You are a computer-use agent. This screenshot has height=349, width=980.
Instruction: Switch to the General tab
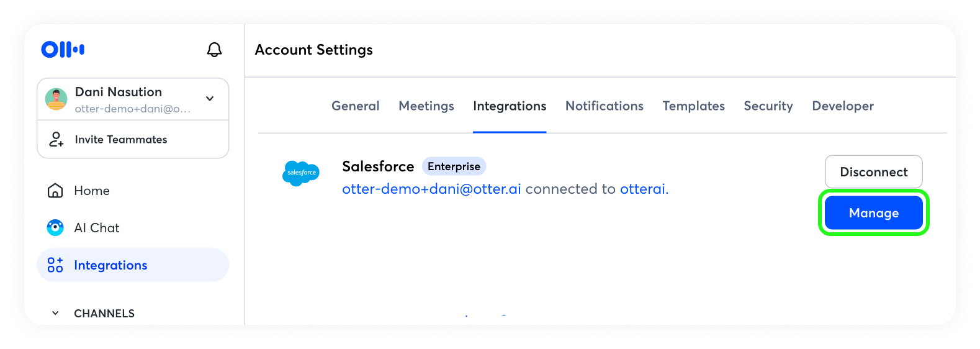click(355, 106)
